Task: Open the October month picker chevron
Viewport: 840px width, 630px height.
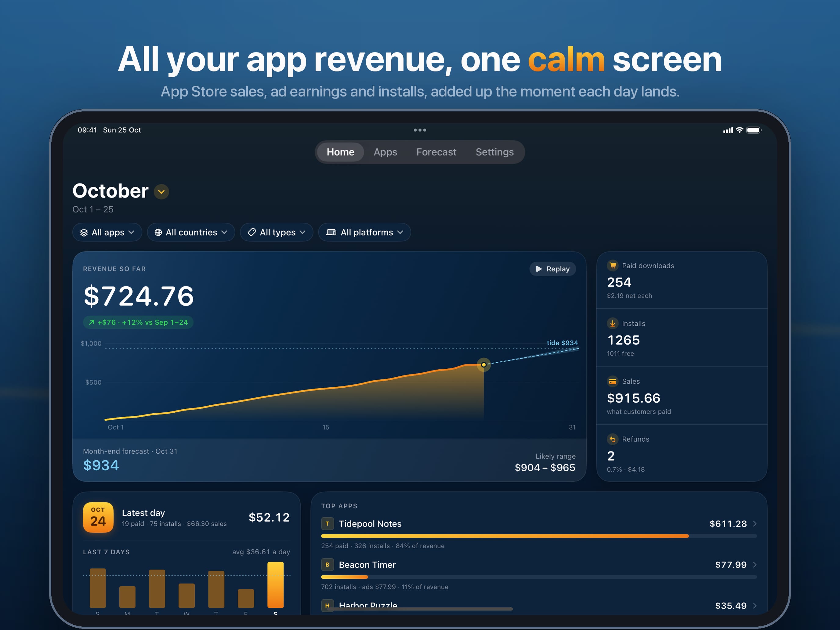Action: (161, 192)
